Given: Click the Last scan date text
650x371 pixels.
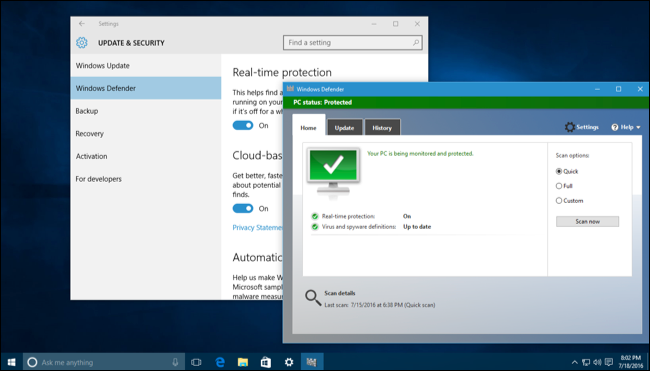Looking at the screenshot, I should (380, 305).
